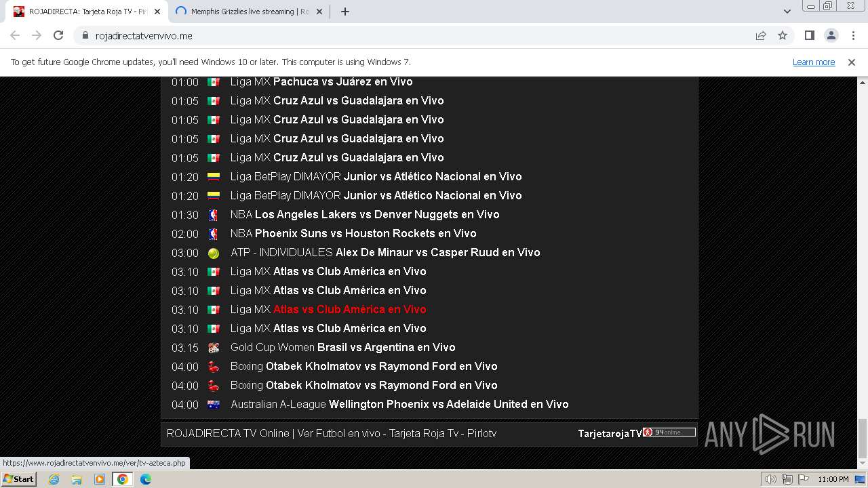Click the browser forward arrow
The image size is (868, 488).
point(37,36)
